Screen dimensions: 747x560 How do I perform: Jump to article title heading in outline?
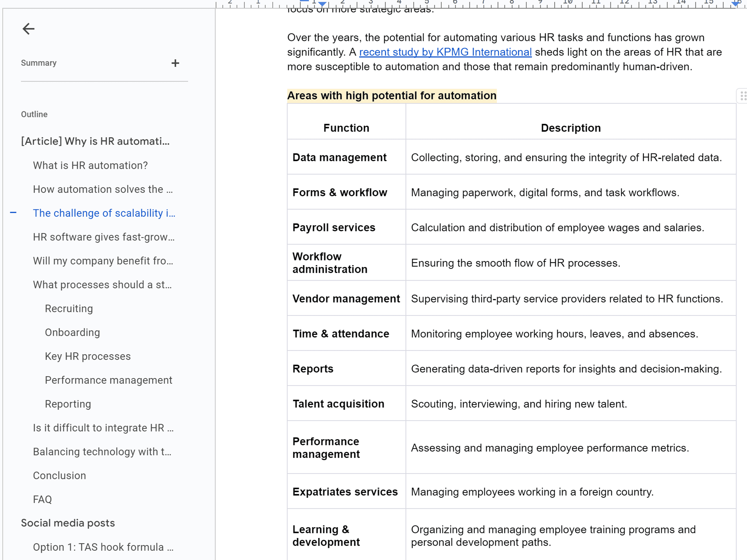pos(95,141)
